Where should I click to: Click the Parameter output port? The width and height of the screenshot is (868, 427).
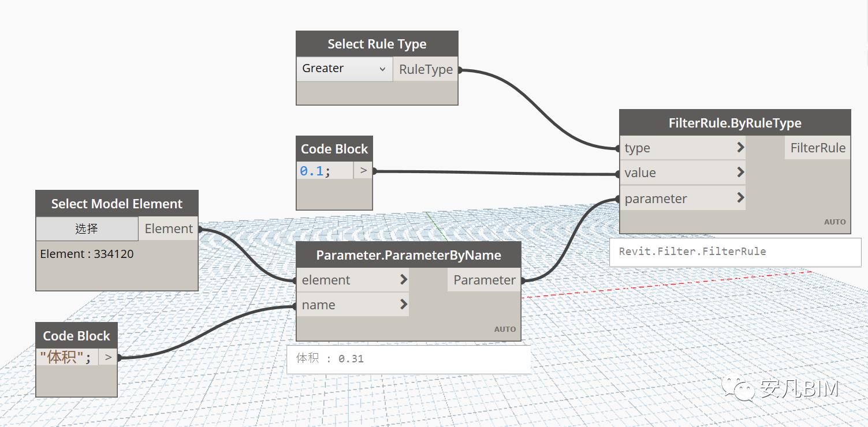[484, 280]
